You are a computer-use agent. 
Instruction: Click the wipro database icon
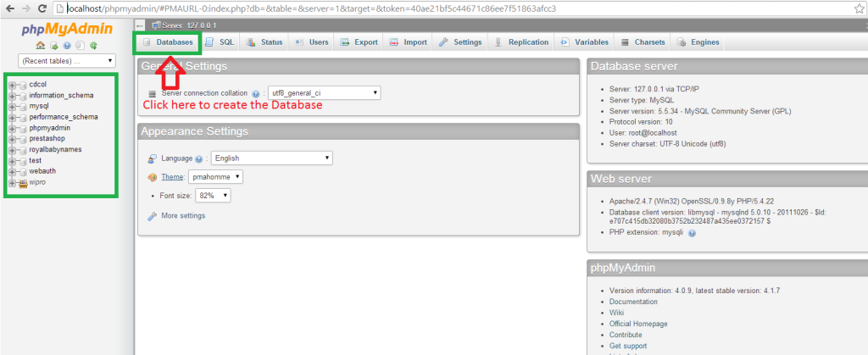point(23,182)
